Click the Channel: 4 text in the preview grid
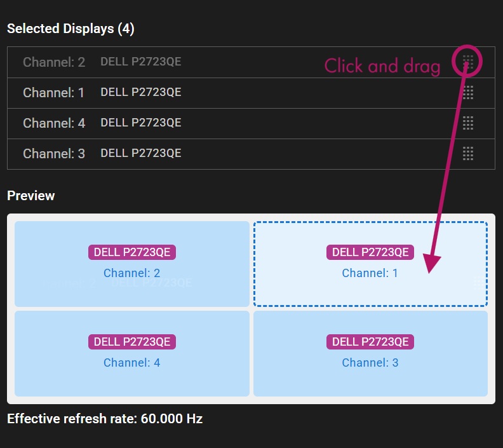The width and height of the screenshot is (503, 448). pyautogui.click(x=131, y=363)
